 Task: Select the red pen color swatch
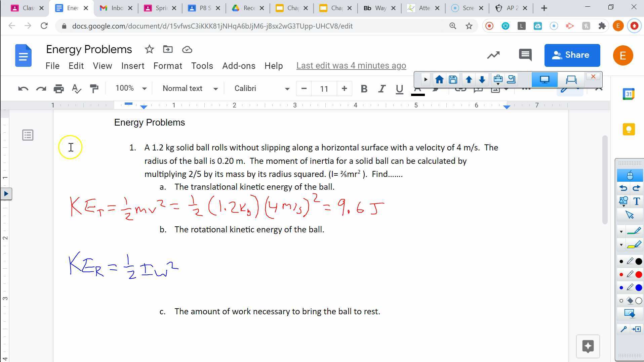(638, 274)
